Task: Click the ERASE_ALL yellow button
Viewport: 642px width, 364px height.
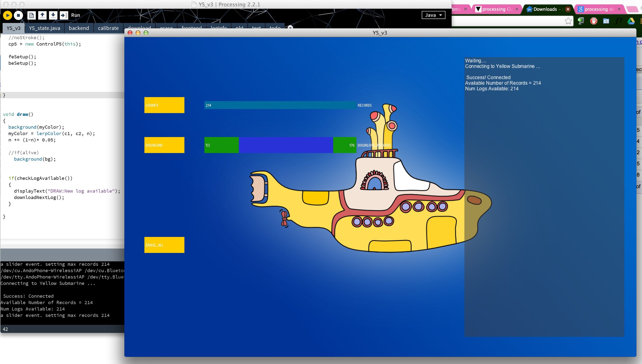Action: coord(164,245)
